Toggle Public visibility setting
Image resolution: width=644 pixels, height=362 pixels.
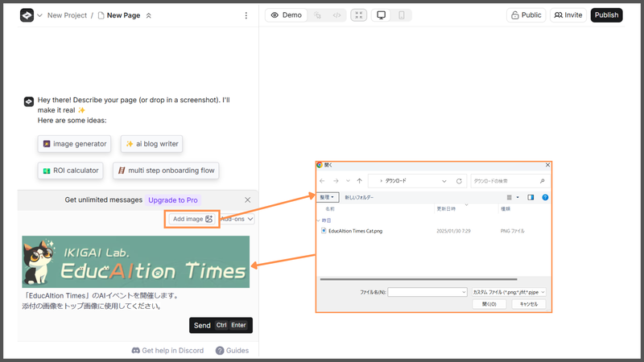(526, 15)
